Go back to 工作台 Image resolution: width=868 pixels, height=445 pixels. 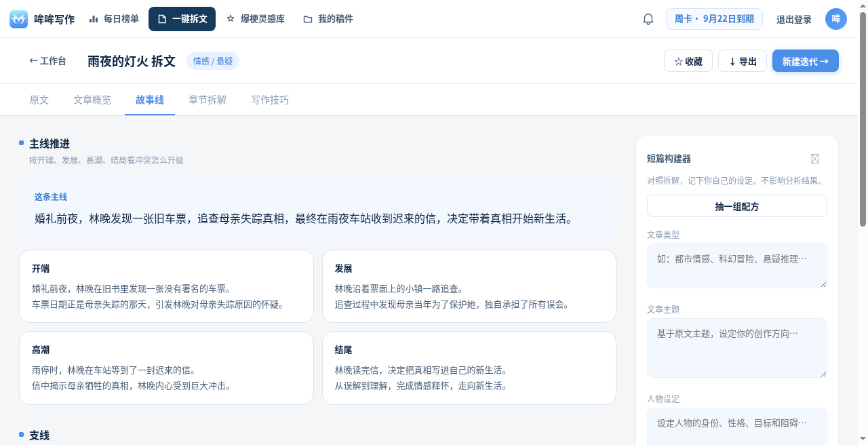coord(47,61)
